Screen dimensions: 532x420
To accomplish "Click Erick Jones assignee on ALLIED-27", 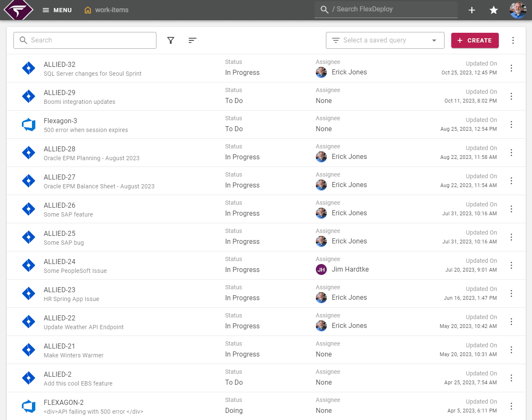I will pos(349,185).
